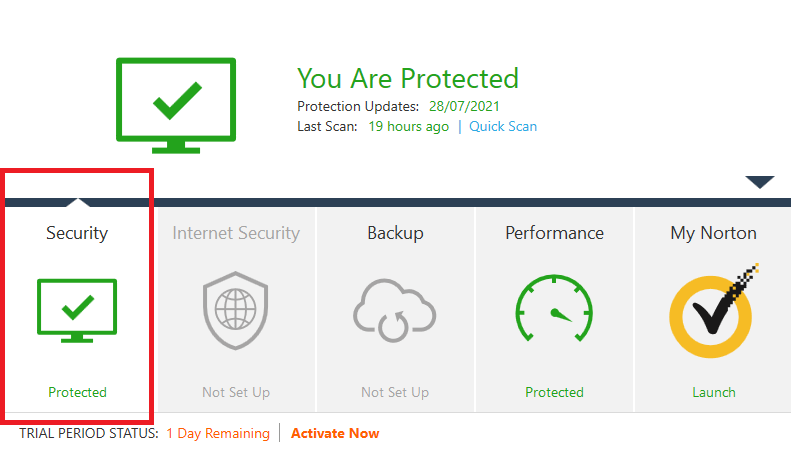Click the Launch label under My Norton
The image size is (791, 452).
[x=714, y=392]
